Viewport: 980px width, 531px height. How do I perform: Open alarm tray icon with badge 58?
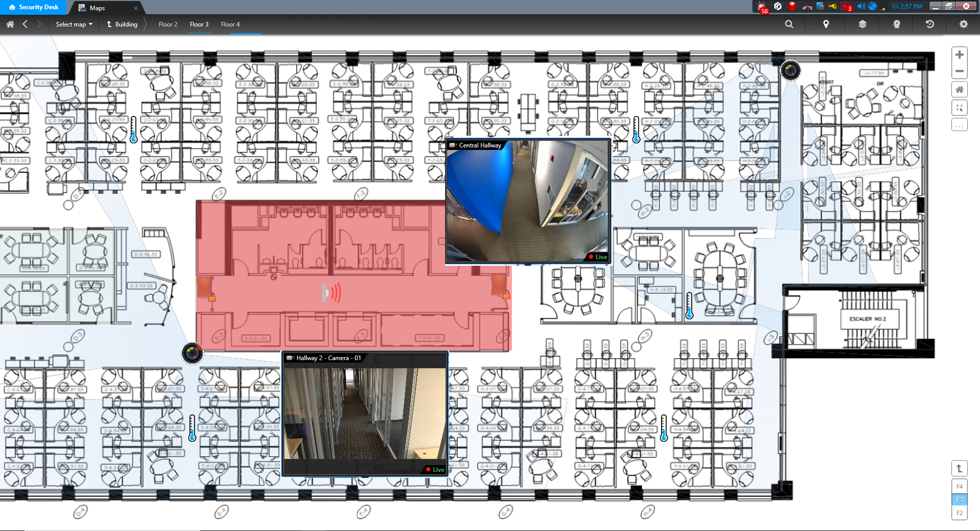(x=763, y=7)
